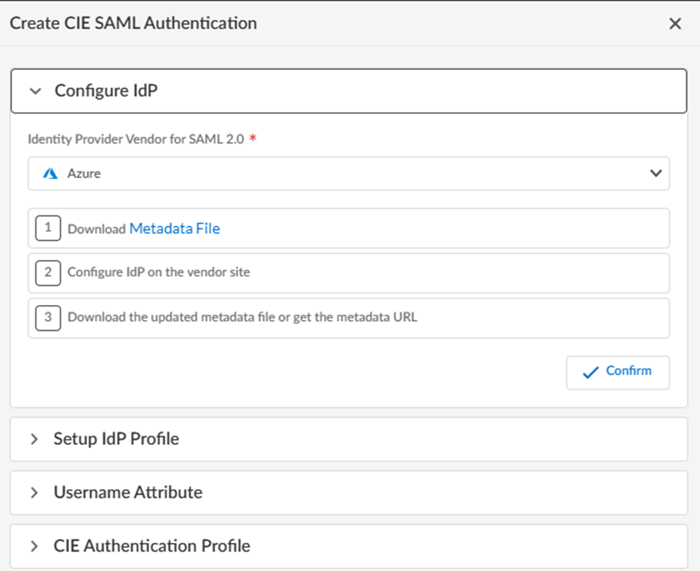
Task: Collapse the Configure IdP section chevron
Action: (x=36, y=91)
